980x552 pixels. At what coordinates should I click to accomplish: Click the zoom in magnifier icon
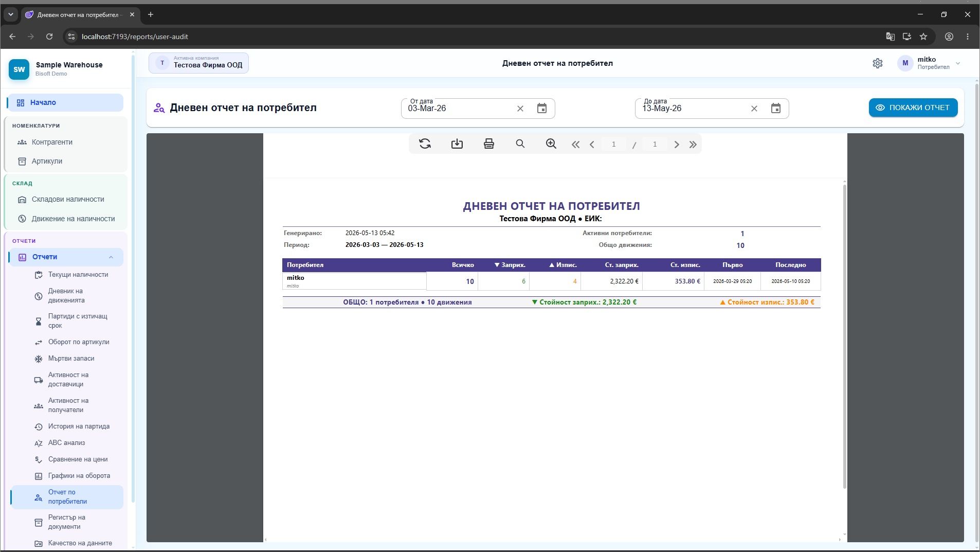(x=551, y=144)
